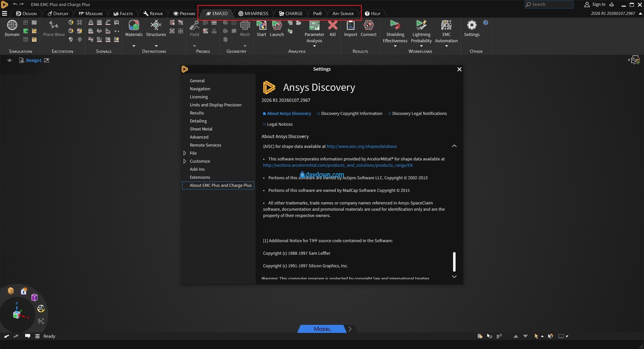Open the AISC shapes database link
This screenshot has height=349, width=644.
(x=361, y=146)
